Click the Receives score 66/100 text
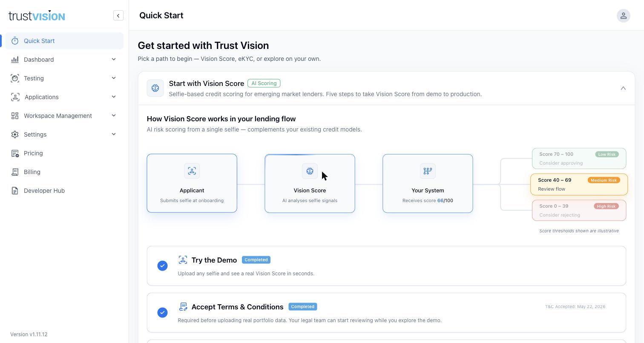This screenshot has height=343, width=644. 428,200
